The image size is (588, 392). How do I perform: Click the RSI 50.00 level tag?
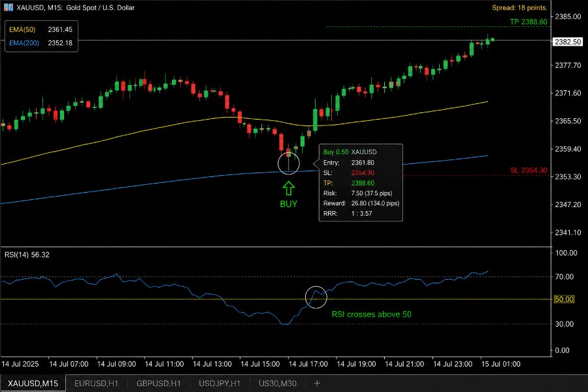point(564,299)
